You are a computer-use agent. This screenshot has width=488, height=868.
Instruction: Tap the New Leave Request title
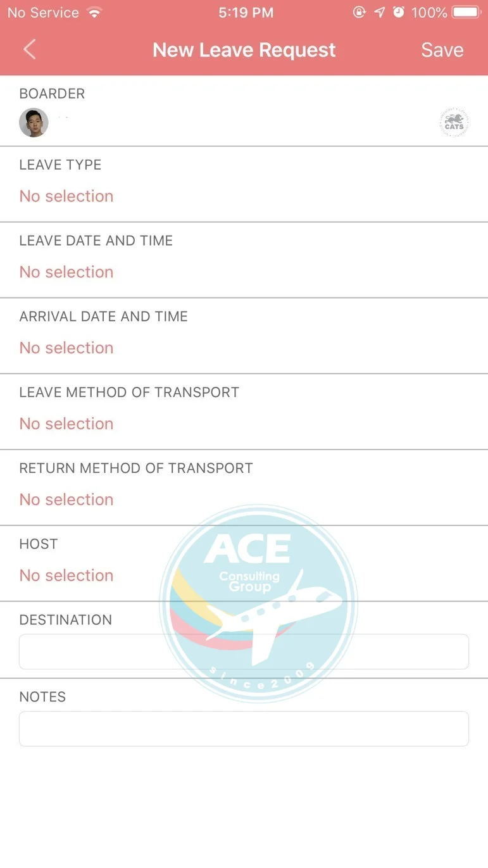(x=244, y=50)
